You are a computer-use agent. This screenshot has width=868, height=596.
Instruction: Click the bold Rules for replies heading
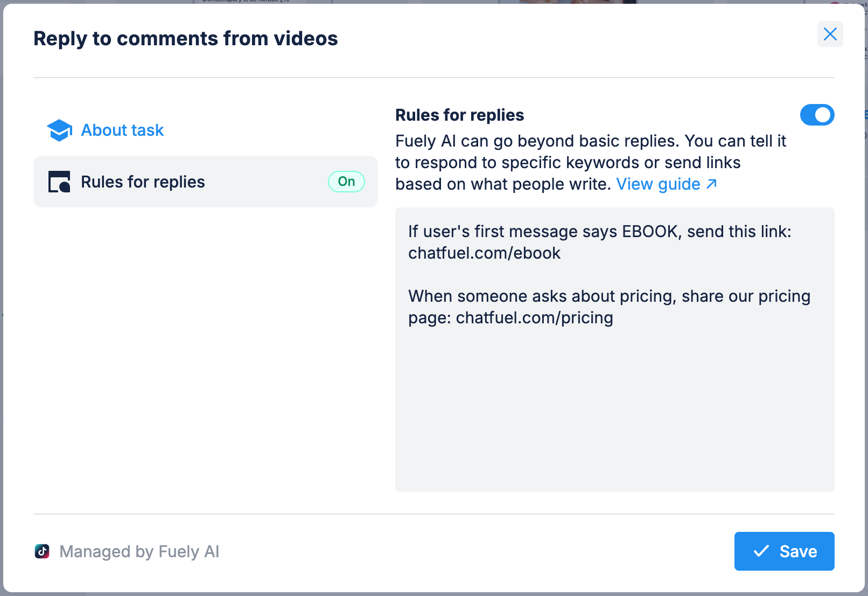click(459, 115)
